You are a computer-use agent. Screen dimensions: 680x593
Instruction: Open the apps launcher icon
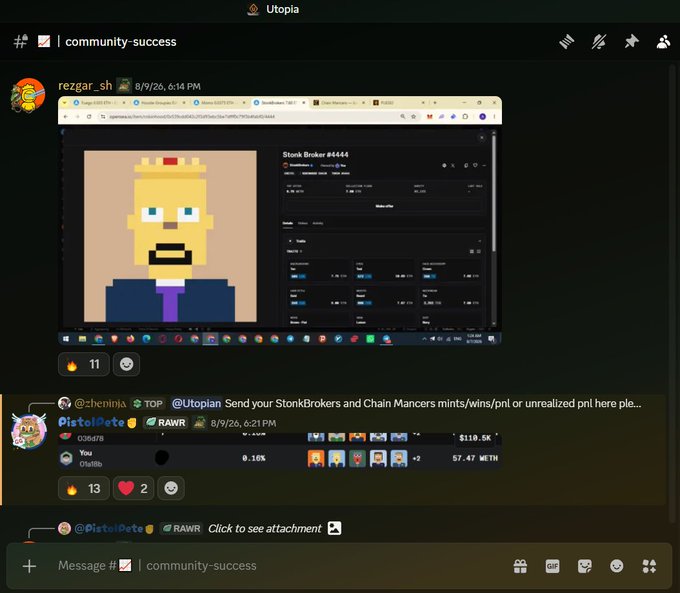click(x=649, y=566)
